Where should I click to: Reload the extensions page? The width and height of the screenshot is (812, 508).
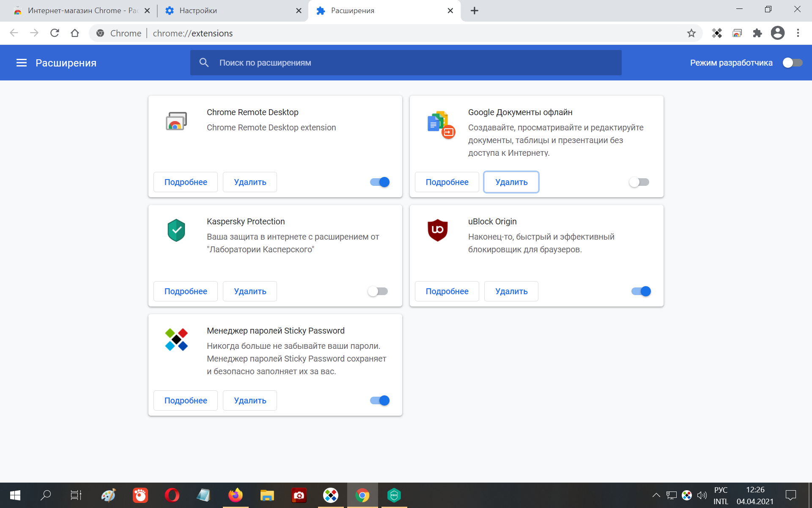(55, 33)
